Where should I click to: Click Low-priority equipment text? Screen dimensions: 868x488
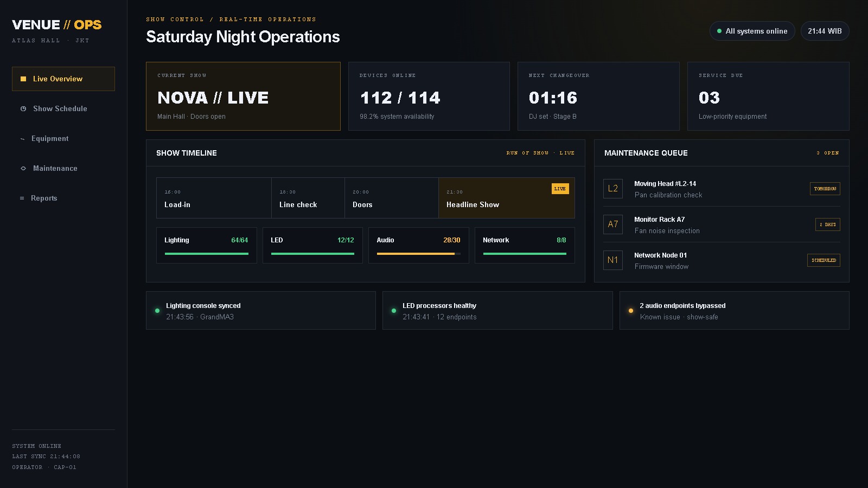pos(733,117)
